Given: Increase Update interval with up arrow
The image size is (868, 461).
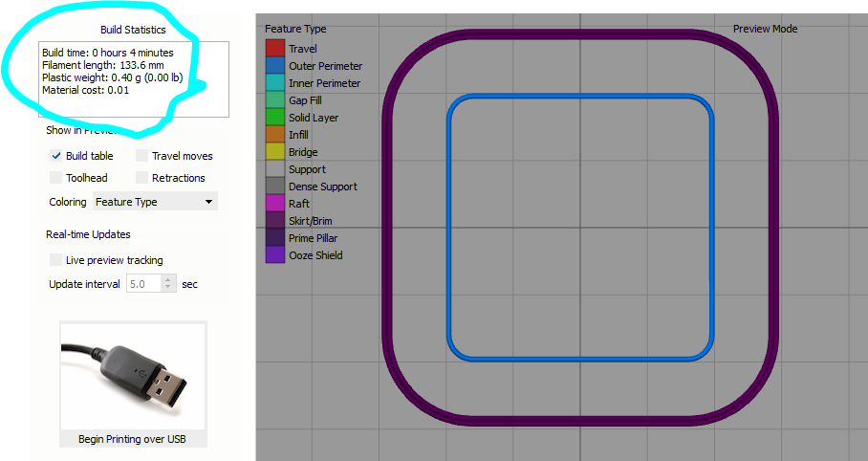Looking at the screenshot, I should tap(169, 280).
